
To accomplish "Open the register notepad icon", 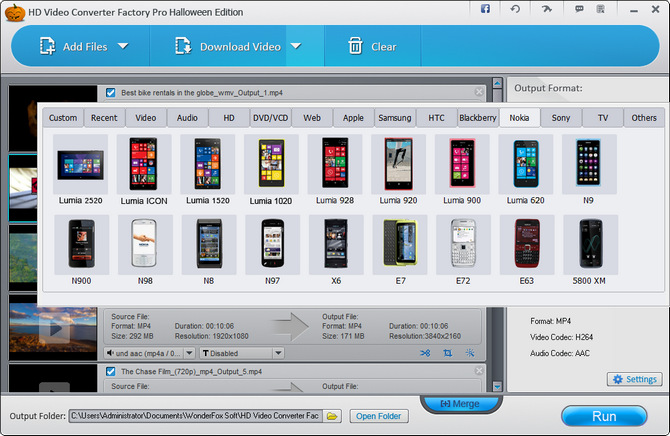I will click(x=601, y=9).
